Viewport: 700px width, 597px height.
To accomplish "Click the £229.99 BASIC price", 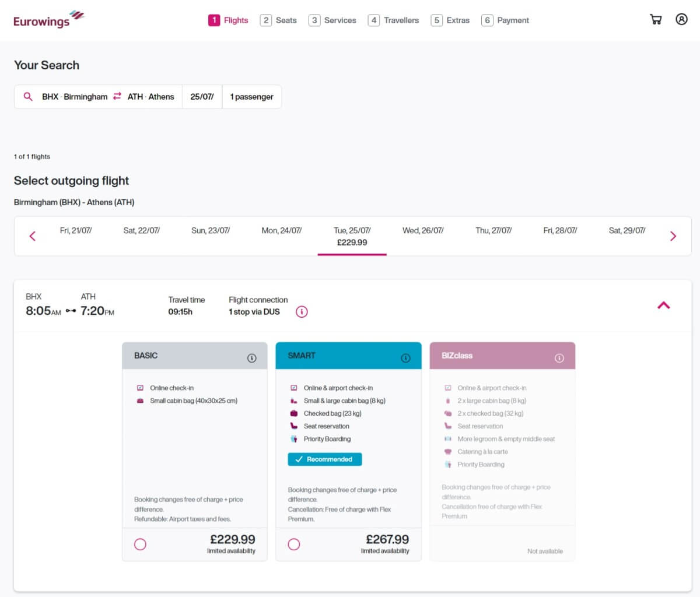I will tap(233, 539).
